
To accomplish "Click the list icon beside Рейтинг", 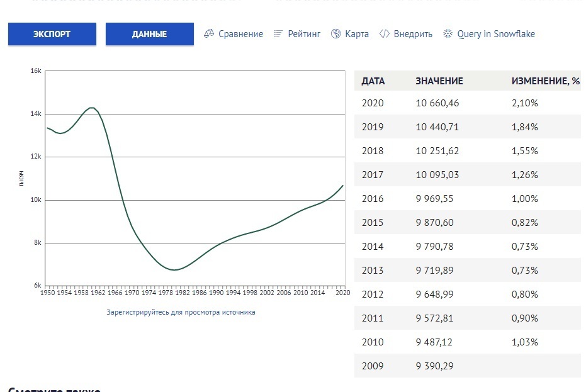I will (x=278, y=34).
